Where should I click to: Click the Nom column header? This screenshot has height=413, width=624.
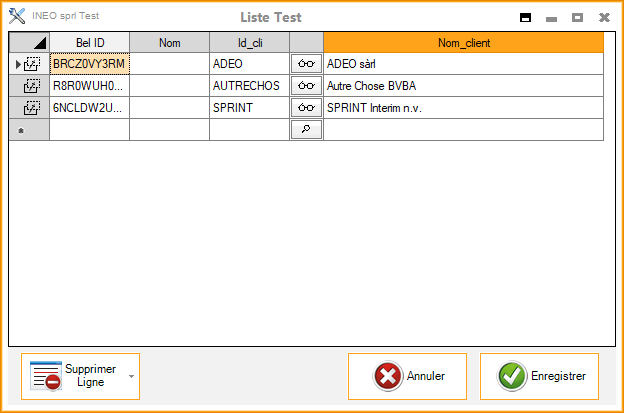(169, 43)
